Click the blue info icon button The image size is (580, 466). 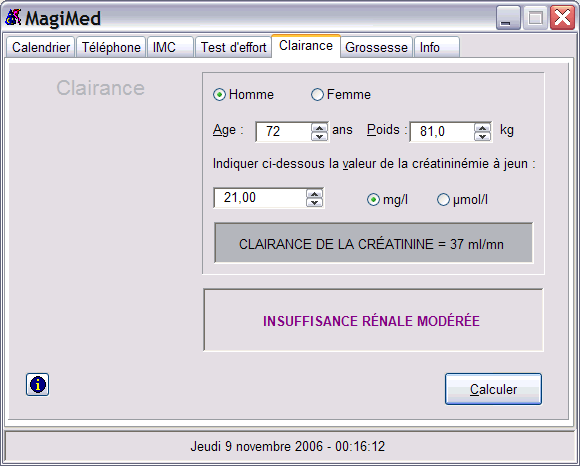click(x=37, y=385)
